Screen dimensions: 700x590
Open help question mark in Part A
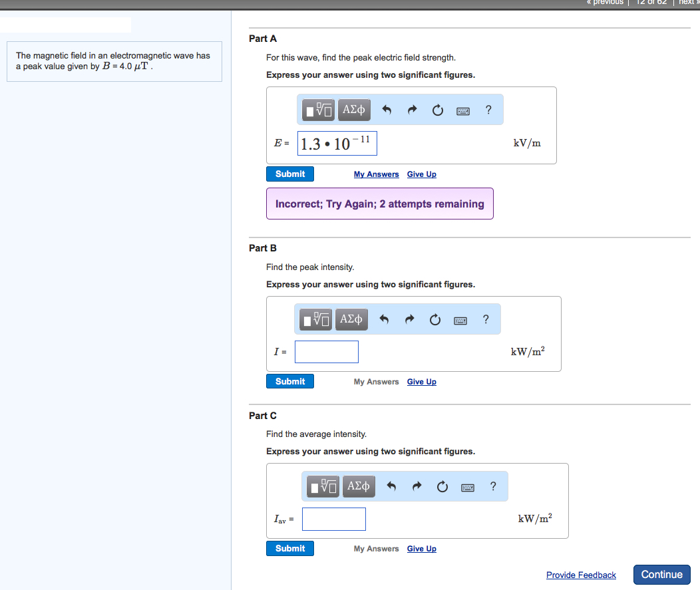[488, 110]
